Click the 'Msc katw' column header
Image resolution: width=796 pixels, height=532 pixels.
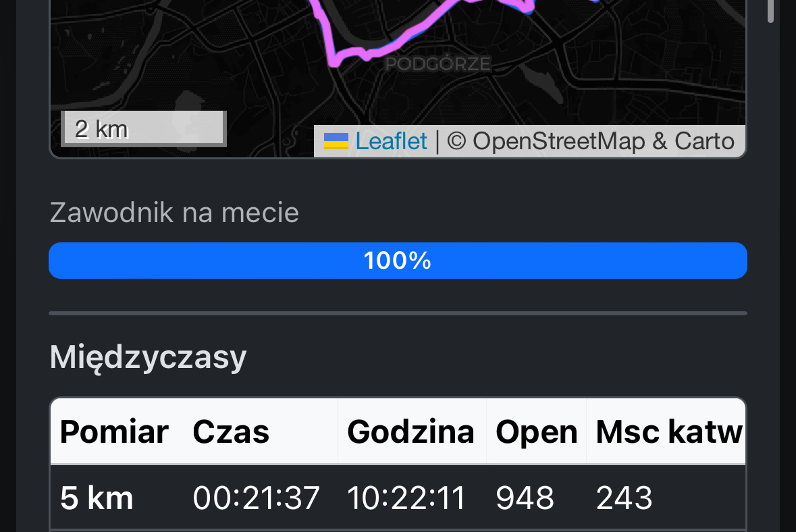point(668,432)
